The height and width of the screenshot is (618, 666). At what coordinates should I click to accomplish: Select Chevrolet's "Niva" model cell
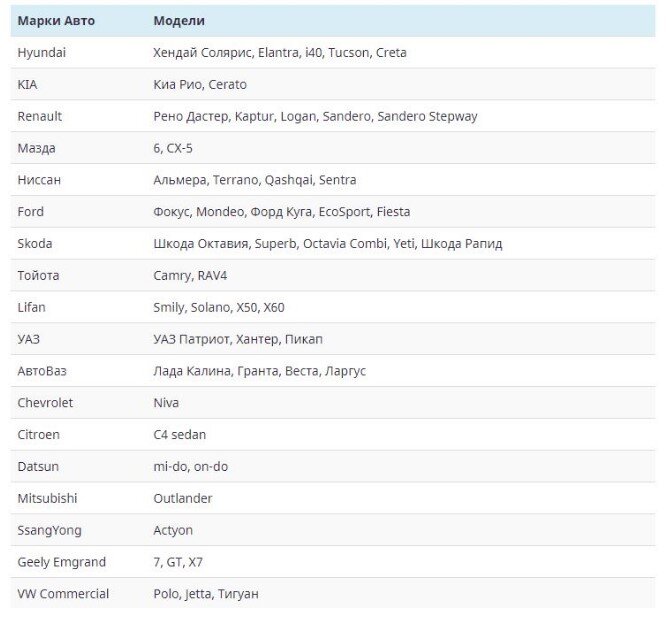[x=166, y=403]
